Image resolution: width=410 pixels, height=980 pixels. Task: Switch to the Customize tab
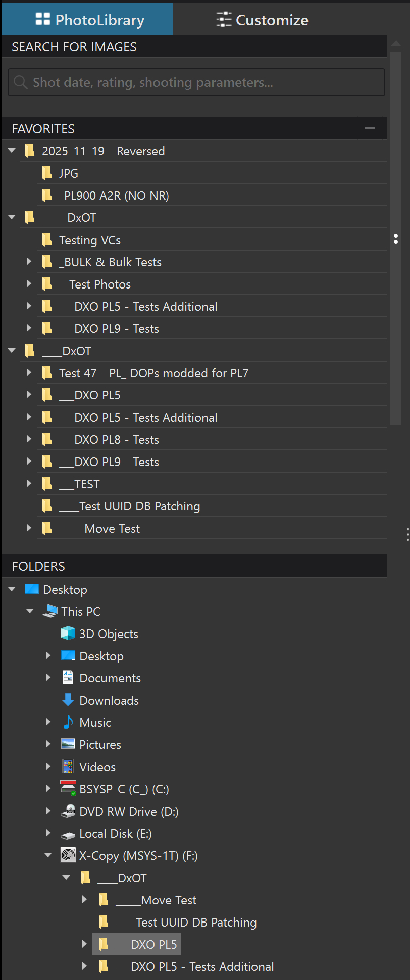[x=263, y=20]
